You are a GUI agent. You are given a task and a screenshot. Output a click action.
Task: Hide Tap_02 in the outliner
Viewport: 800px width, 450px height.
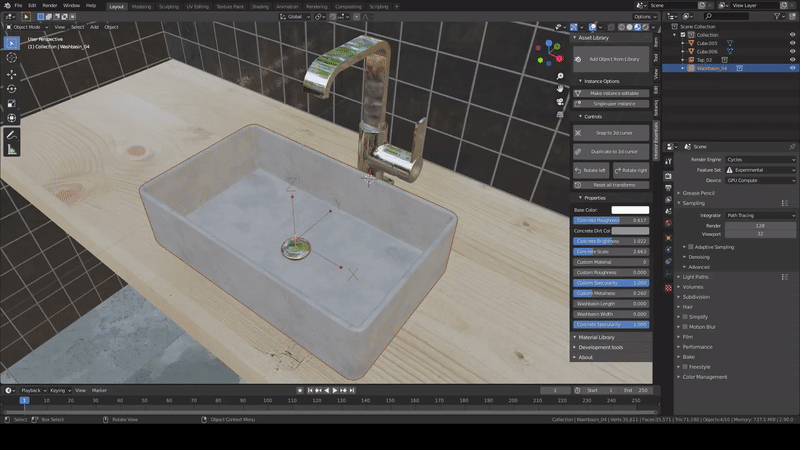tap(792, 60)
